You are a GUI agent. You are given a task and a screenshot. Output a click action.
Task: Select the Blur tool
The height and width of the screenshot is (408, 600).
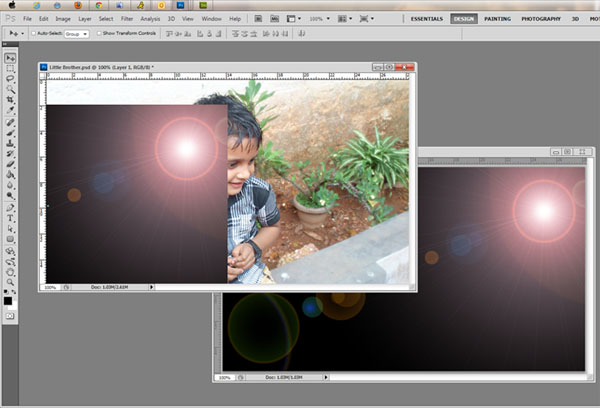coord(10,185)
